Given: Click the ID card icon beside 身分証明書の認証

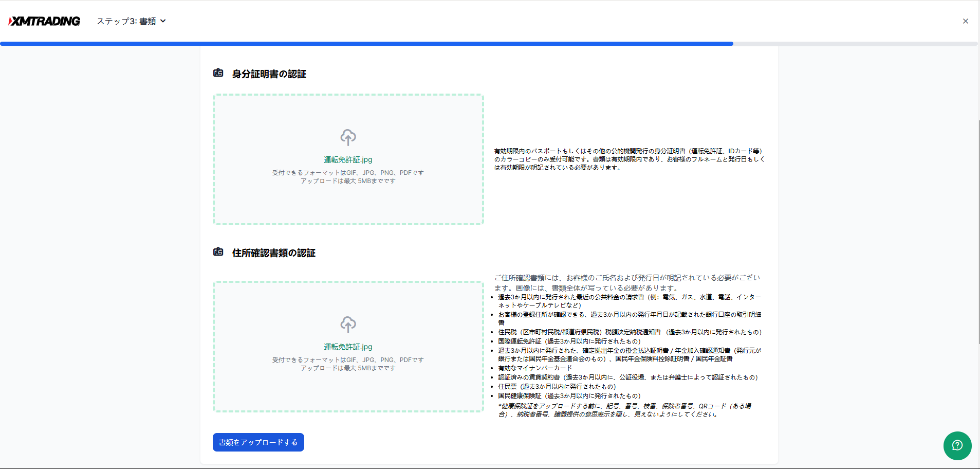Looking at the screenshot, I should click(218, 73).
